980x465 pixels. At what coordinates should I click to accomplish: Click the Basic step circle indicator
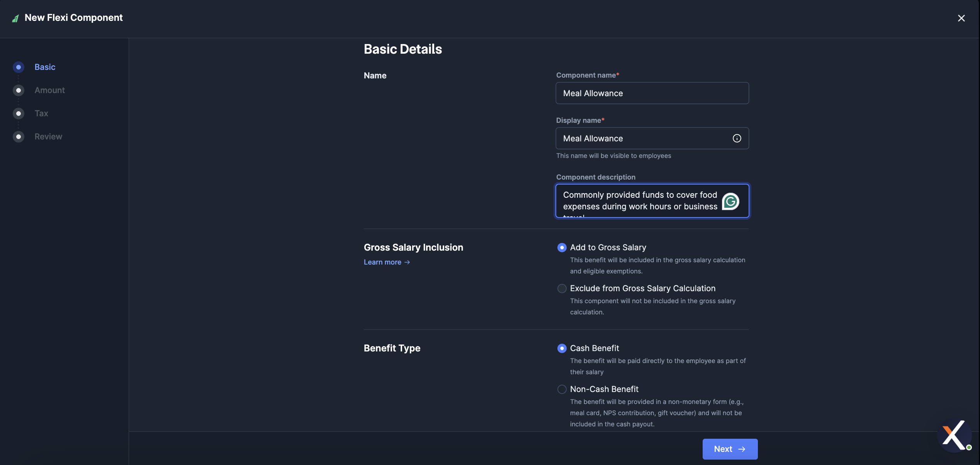click(19, 67)
